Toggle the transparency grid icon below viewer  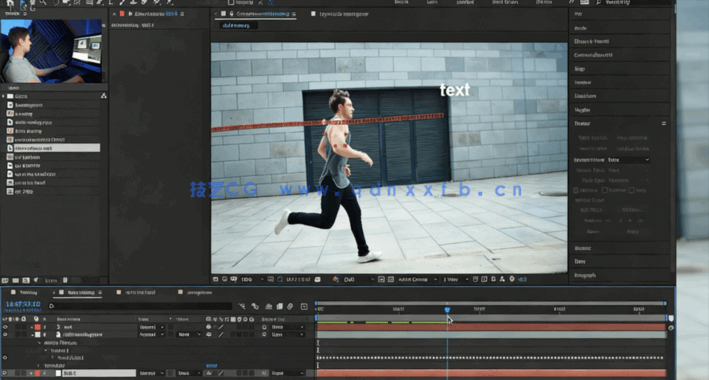click(x=391, y=280)
